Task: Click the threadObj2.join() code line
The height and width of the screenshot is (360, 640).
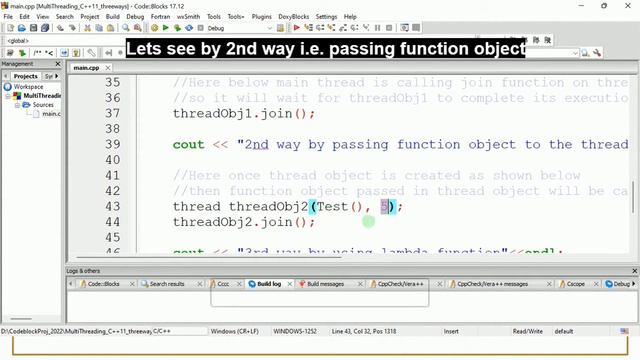Action: (x=244, y=222)
